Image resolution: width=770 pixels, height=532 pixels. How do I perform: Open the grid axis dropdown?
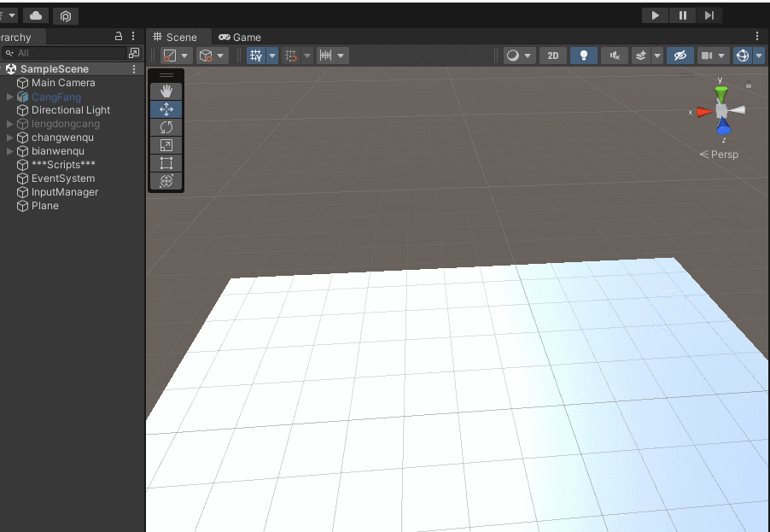[272, 56]
